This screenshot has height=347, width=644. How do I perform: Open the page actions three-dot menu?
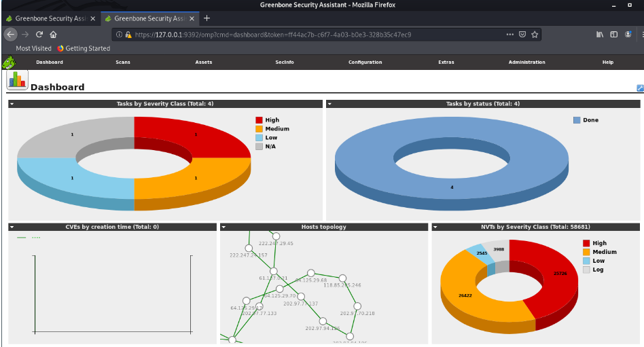pos(509,35)
